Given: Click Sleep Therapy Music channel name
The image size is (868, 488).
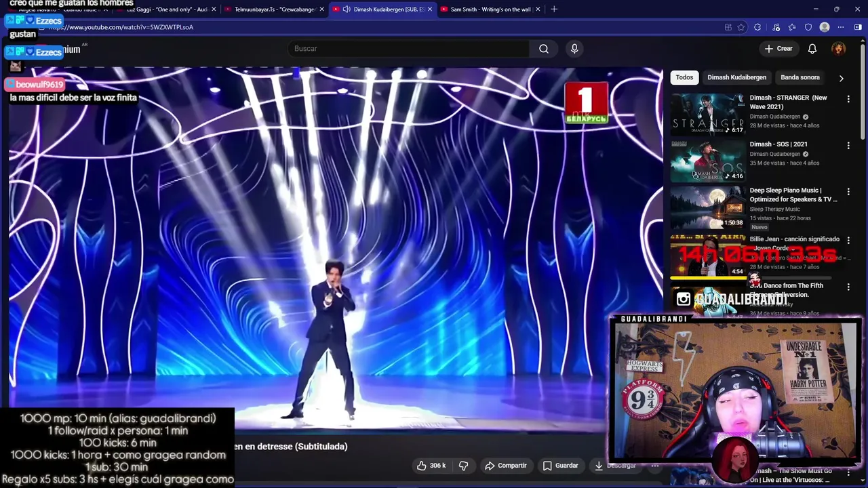Looking at the screenshot, I should [775, 209].
